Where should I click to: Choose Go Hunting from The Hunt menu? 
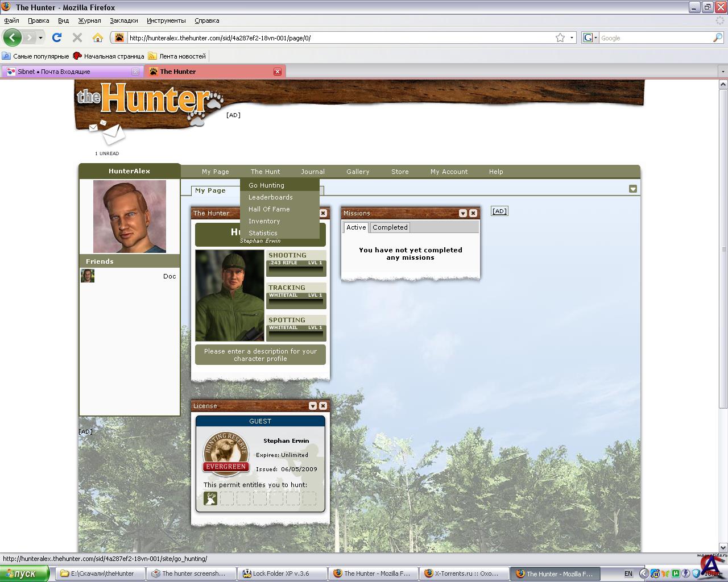266,185
